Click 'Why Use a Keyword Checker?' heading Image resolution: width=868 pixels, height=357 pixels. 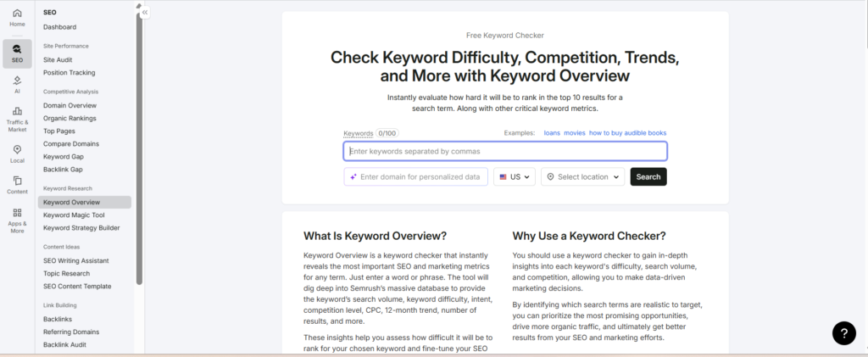589,236
